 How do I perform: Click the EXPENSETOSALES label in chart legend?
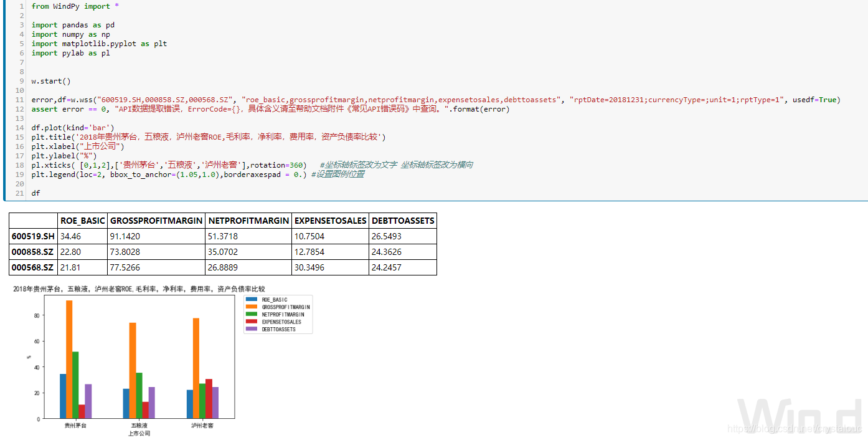[281, 322]
